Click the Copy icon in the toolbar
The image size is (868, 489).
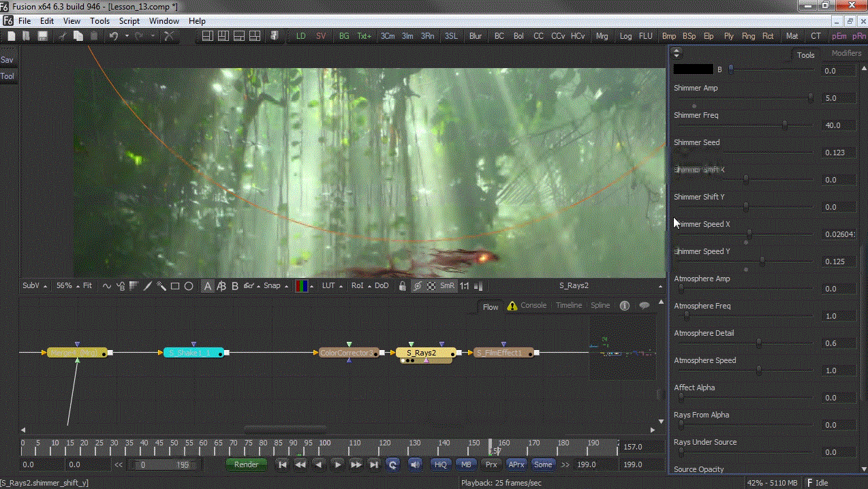[x=78, y=36]
